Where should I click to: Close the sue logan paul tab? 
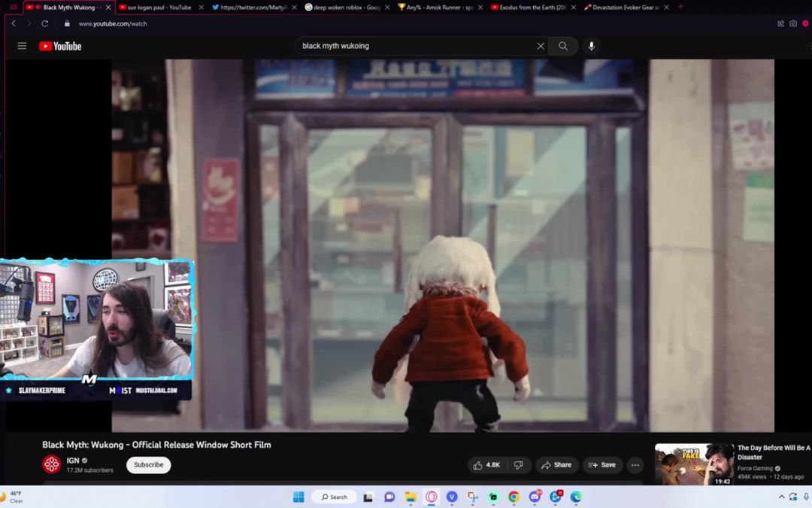point(201,8)
